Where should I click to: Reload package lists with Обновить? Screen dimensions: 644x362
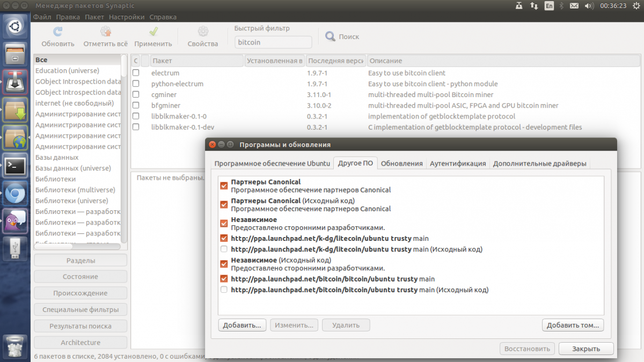(x=58, y=37)
